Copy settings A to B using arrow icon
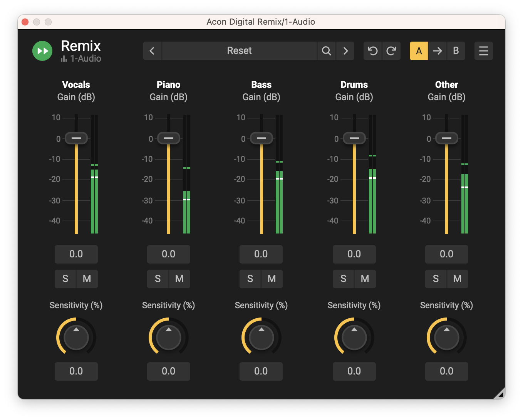The image size is (523, 420). pyautogui.click(x=438, y=51)
